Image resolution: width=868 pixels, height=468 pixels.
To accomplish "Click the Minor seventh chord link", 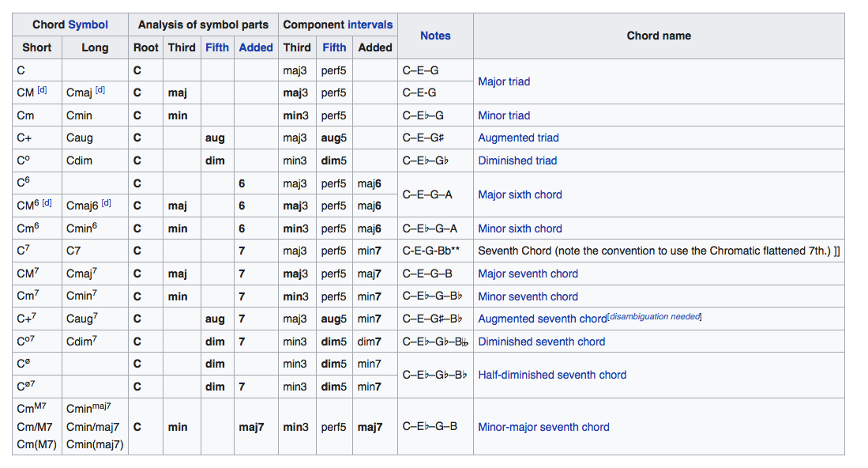I will pos(528,296).
